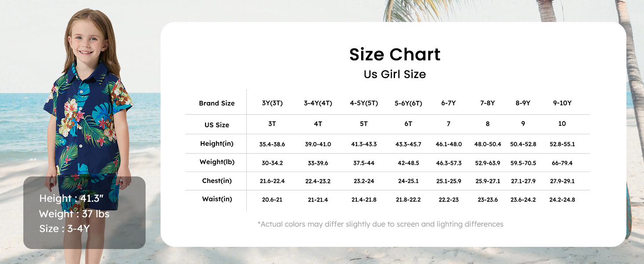The image size is (644, 264).
Task: Click the 5T US size cell
Action: [x=363, y=124]
